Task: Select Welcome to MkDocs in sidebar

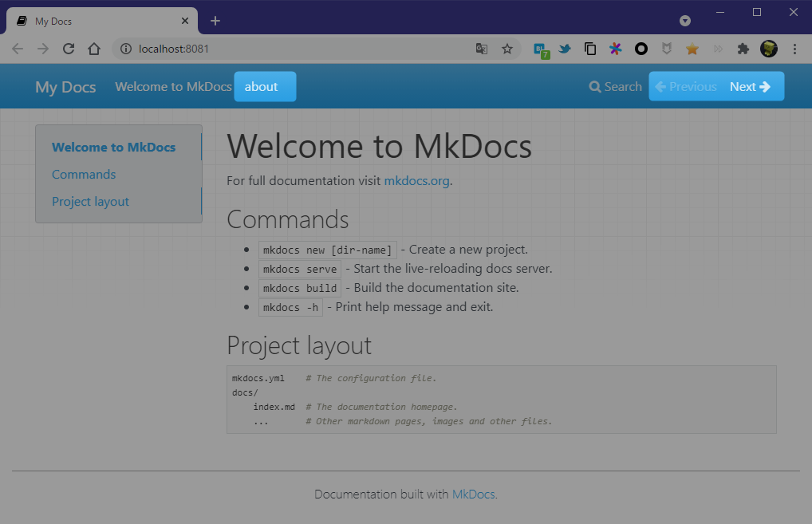Action: tap(113, 147)
